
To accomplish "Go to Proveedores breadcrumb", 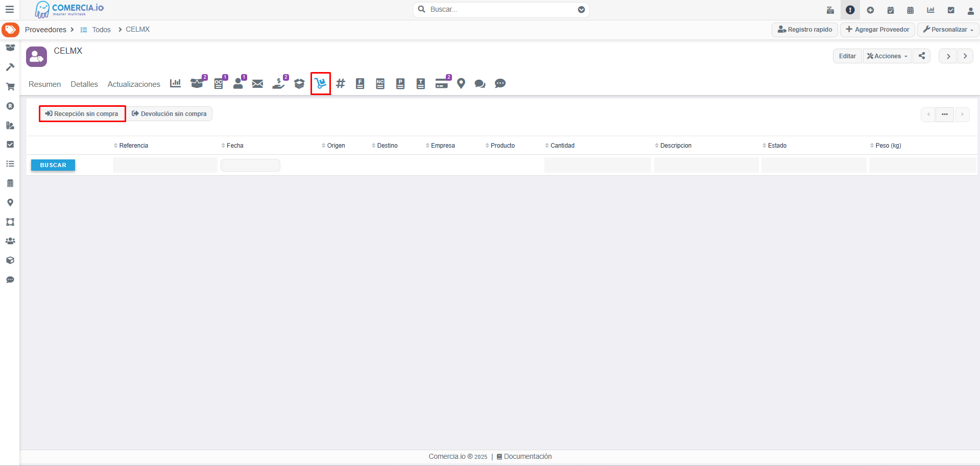I will [45, 30].
